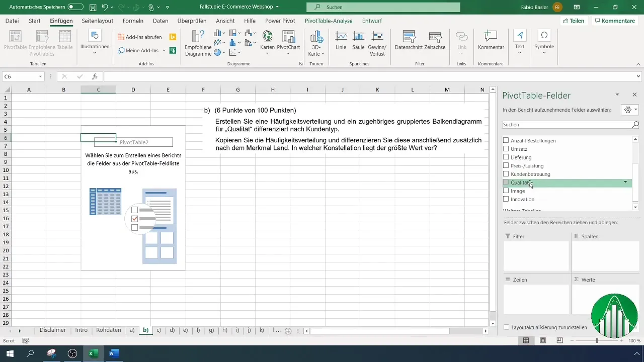The image size is (644, 362).
Task: Open PivotTable field list gear settings
Action: coord(630,110)
